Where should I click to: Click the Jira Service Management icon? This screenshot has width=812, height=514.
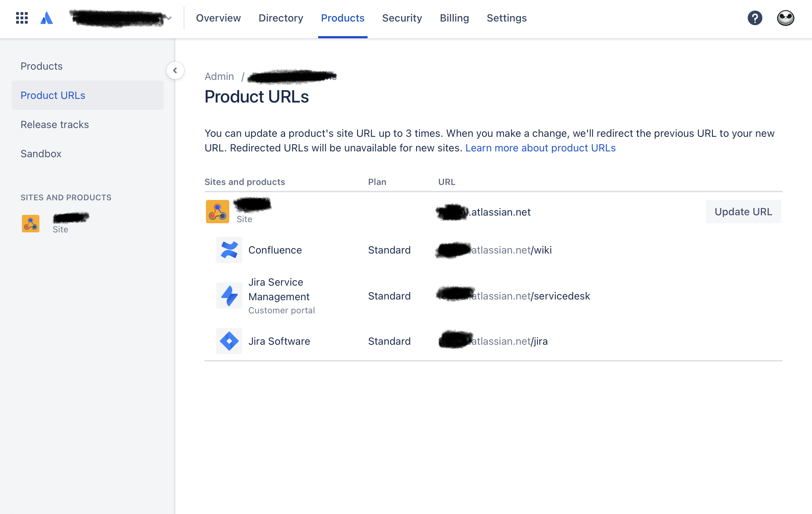[x=229, y=295]
